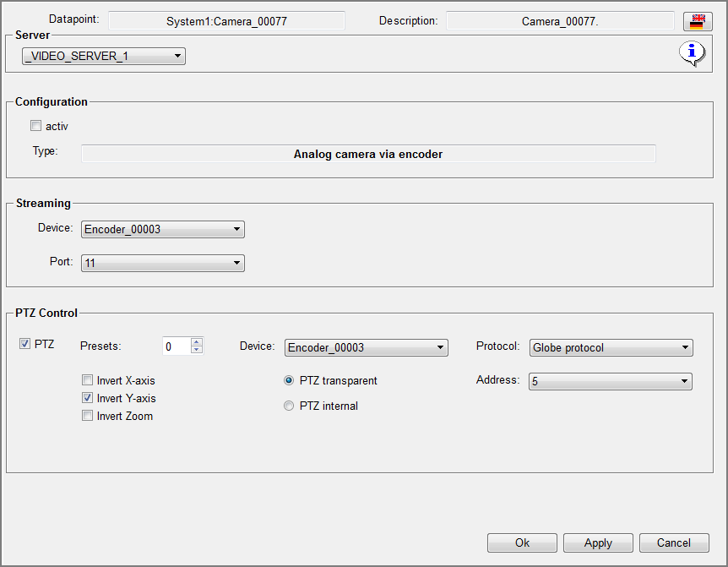This screenshot has width=728, height=567.
Task: Expand the Globe protocol dropdown
Action: click(x=611, y=347)
